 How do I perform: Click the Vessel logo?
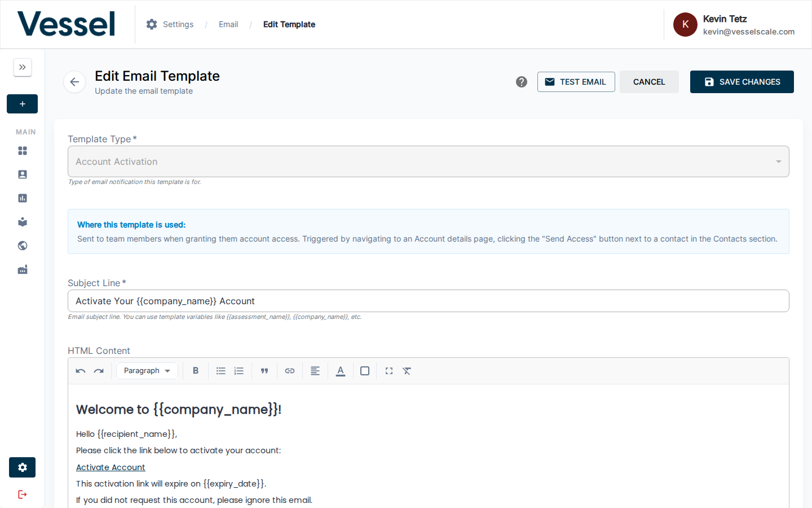[66, 24]
